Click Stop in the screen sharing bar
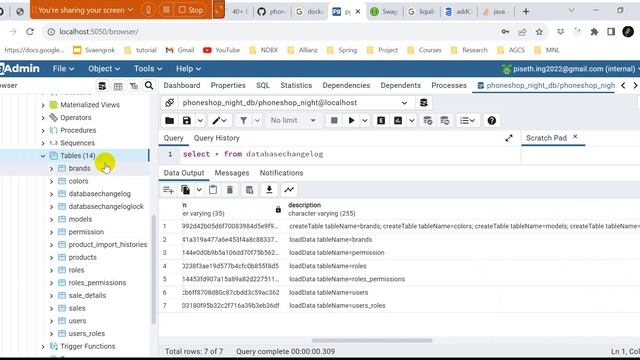This screenshot has height=360, width=640. (191, 10)
